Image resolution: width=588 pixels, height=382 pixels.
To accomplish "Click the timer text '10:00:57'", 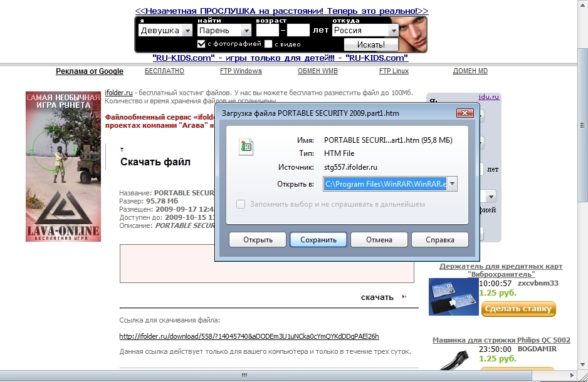I will (x=495, y=284).
